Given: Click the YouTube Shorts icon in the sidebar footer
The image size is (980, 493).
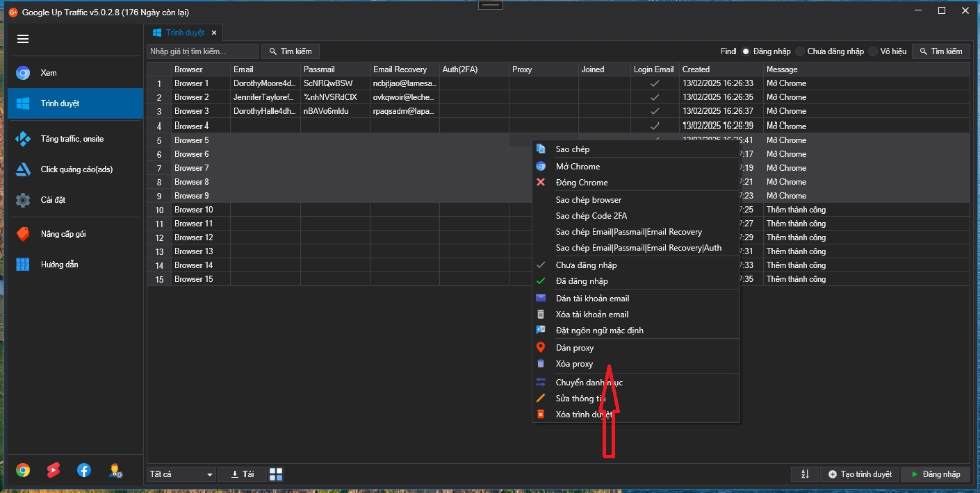Looking at the screenshot, I should click(x=54, y=470).
